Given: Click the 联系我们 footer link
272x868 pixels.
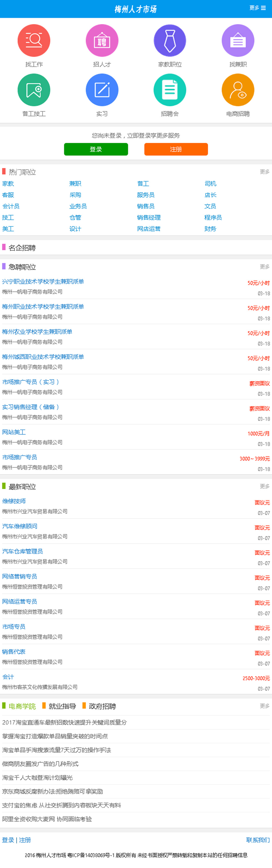Looking at the screenshot, I should 258,840.
